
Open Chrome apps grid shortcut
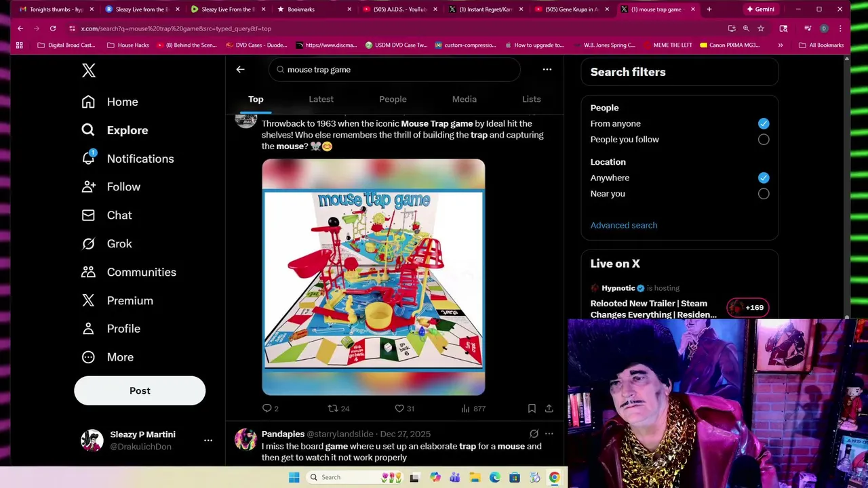(20, 45)
